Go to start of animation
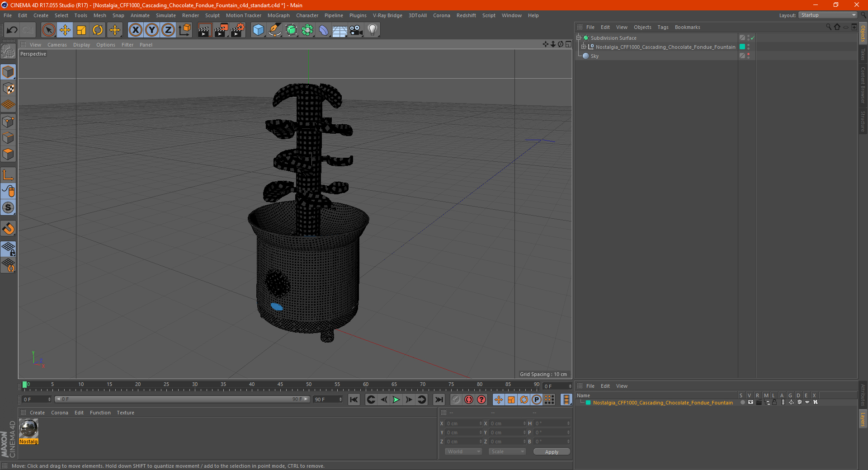The height and width of the screenshot is (470, 868). click(354, 399)
